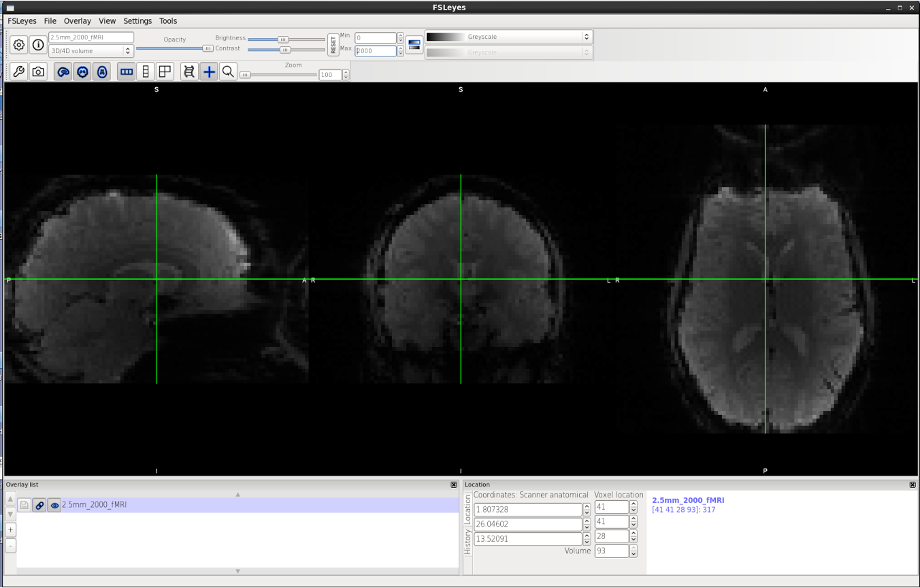Switch to horizontal layout

(127, 71)
